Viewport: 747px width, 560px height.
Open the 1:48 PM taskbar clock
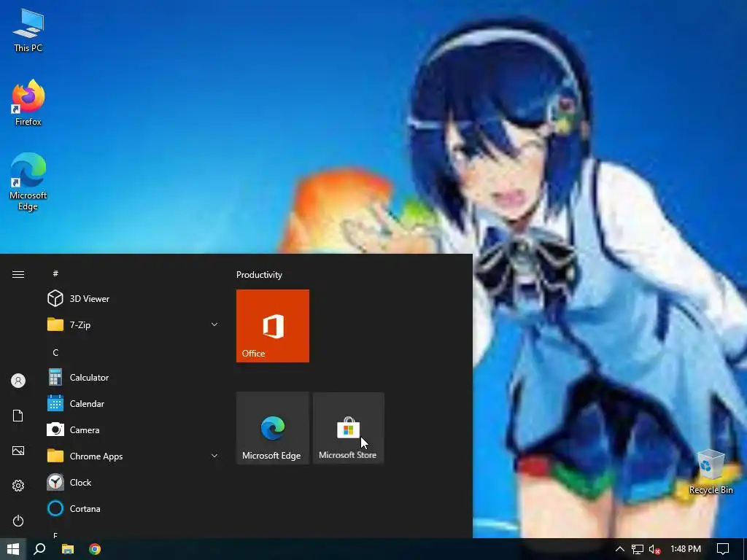pos(686,549)
